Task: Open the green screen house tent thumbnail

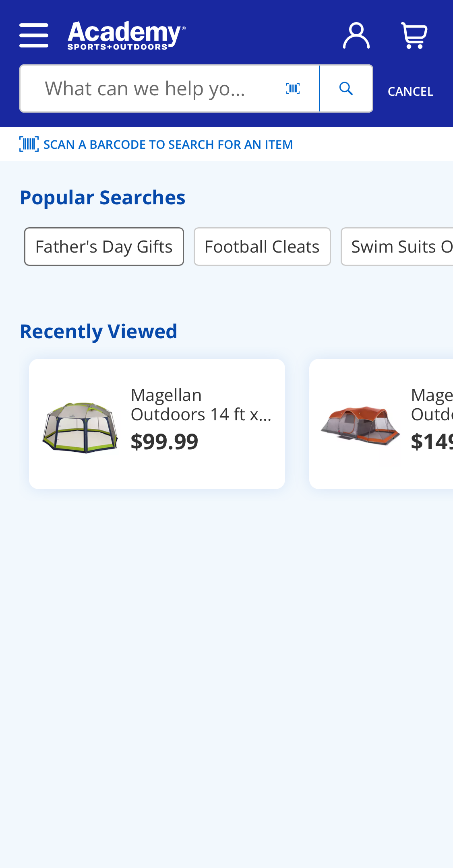Action: coord(80,427)
